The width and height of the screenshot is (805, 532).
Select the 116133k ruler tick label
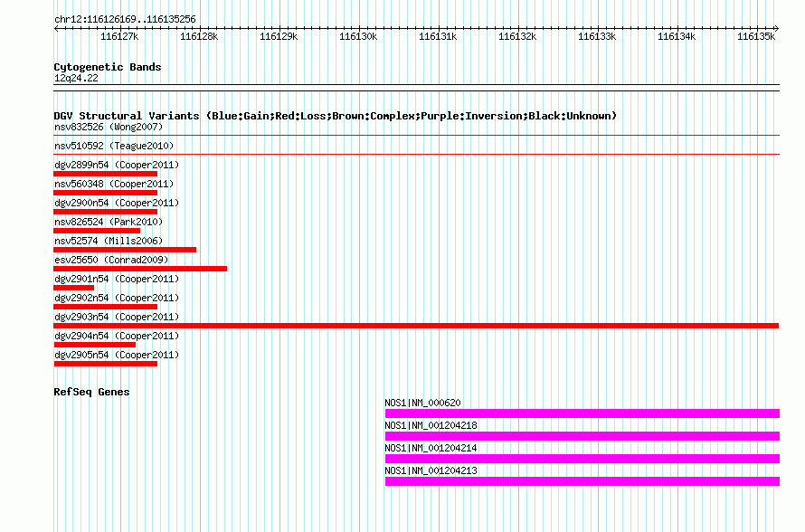coord(597,36)
